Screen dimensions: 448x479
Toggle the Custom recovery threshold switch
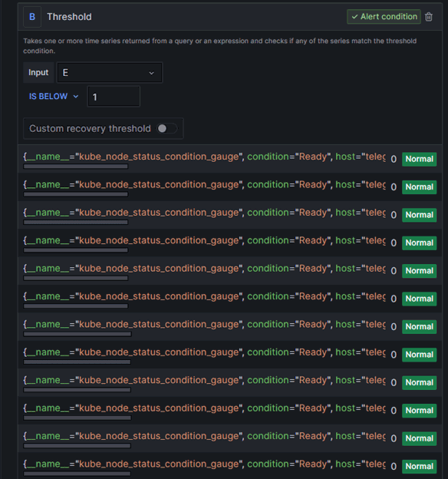[x=166, y=129]
